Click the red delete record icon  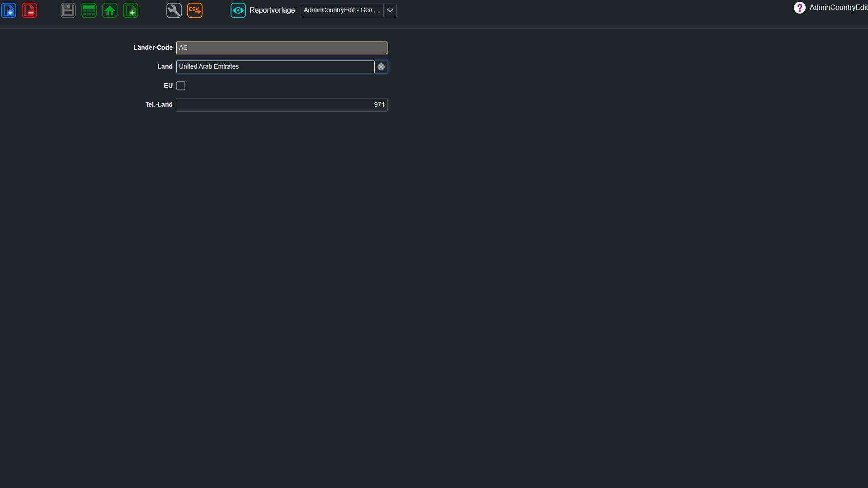coord(29,10)
